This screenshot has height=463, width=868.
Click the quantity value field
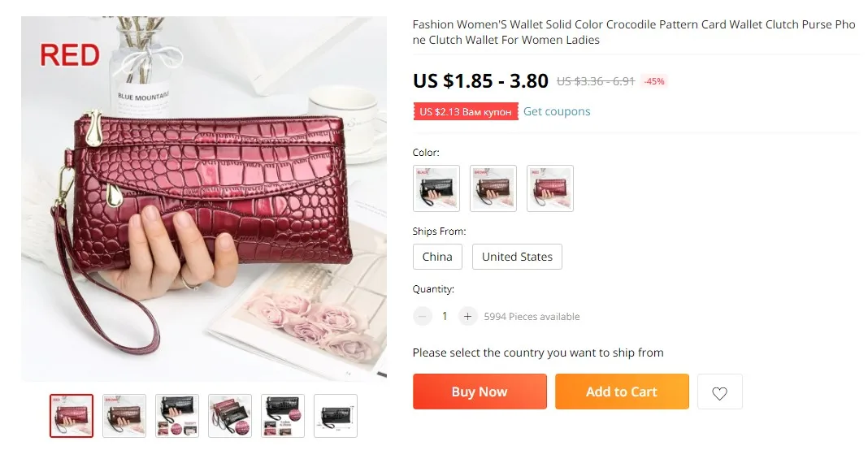coord(445,317)
